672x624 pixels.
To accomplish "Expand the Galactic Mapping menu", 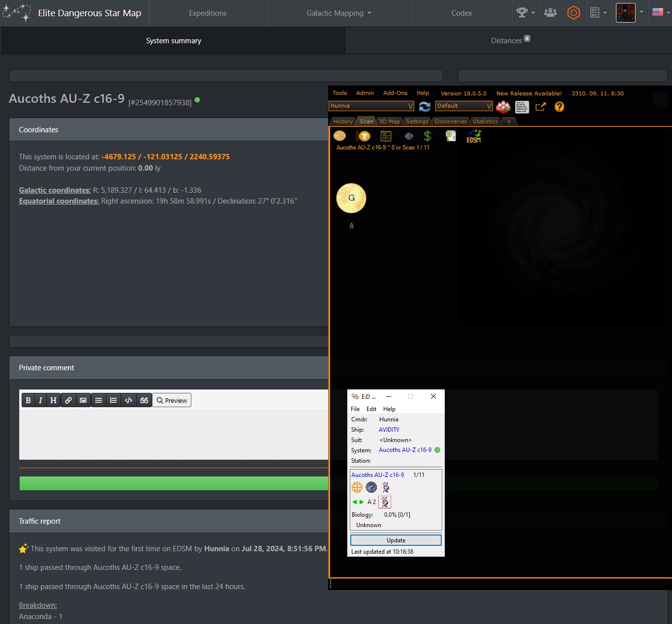I will [x=339, y=13].
